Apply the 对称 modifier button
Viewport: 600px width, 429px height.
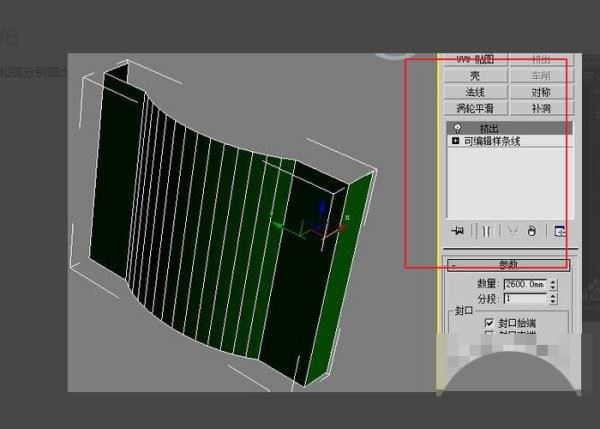coord(540,91)
